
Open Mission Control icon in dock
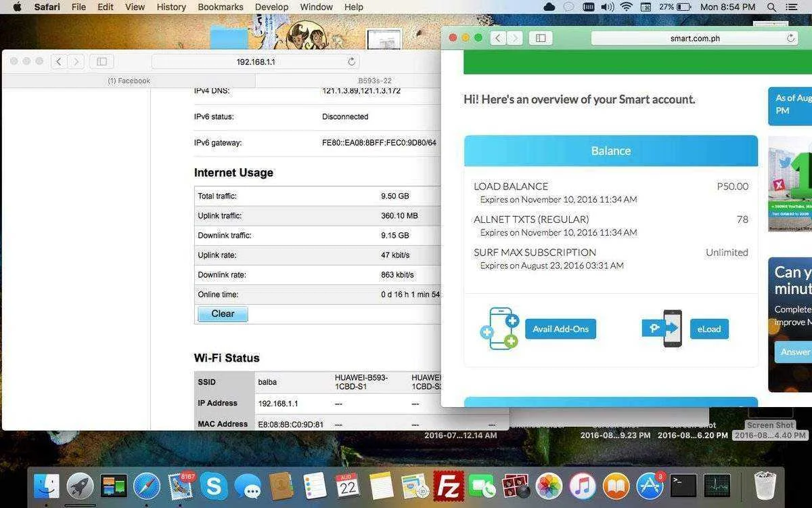click(x=114, y=486)
